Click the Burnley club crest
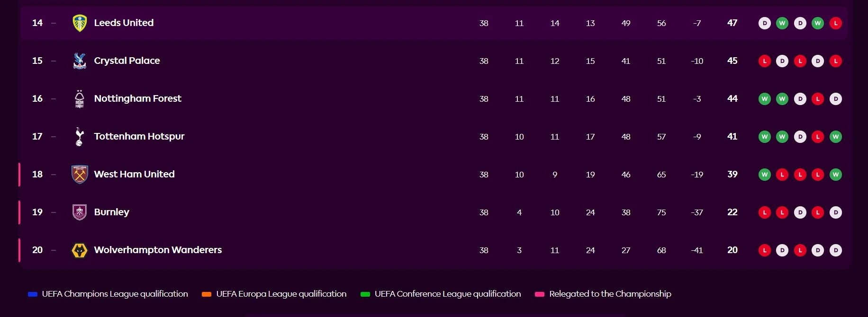Image resolution: width=868 pixels, height=317 pixels. (80, 212)
